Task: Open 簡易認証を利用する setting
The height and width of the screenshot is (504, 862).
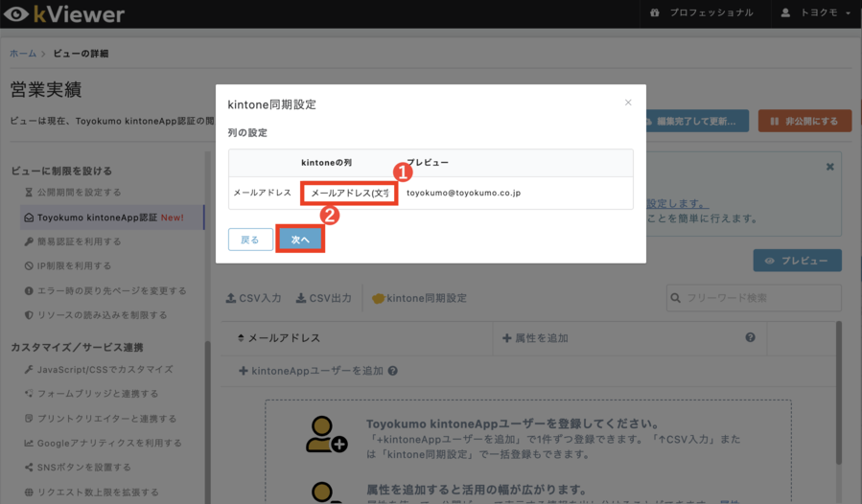Action: (x=73, y=241)
